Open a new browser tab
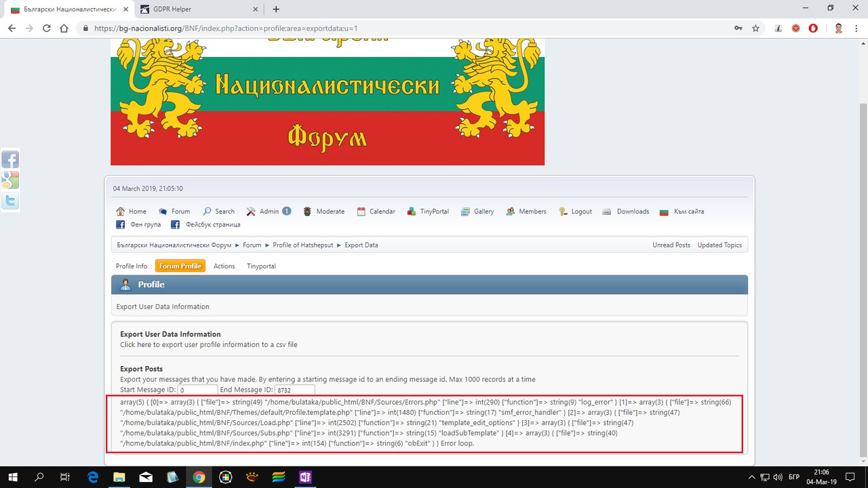Image resolution: width=868 pixels, height=488 pixels. (x=276, y=9)
